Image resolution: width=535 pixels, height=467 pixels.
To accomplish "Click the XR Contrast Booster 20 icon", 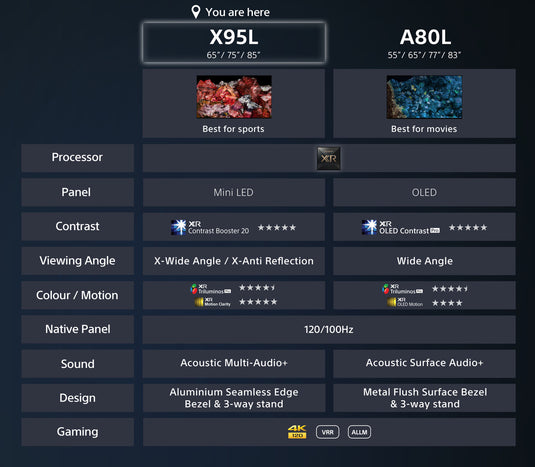I will pyautogui.click(x=210, y=228).
